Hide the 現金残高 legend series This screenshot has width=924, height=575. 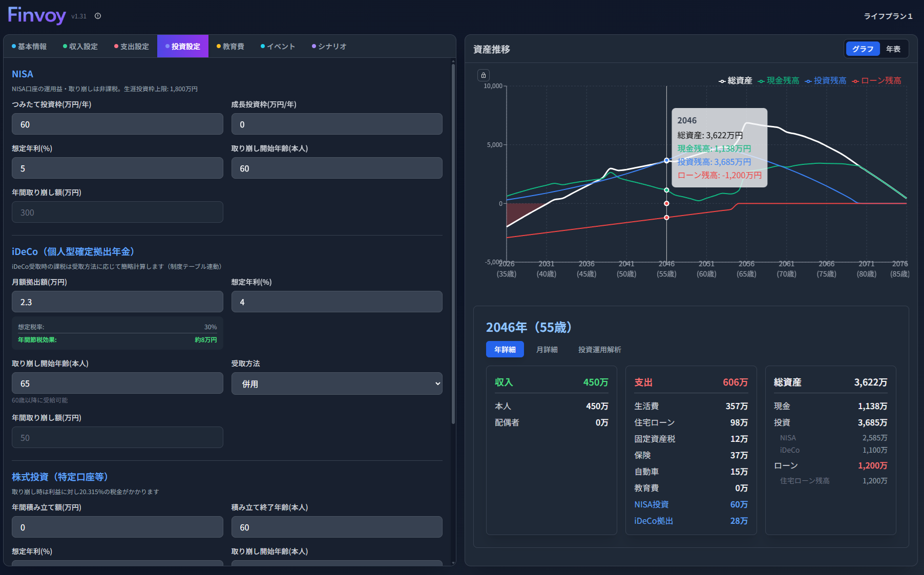tap(778, 81)
